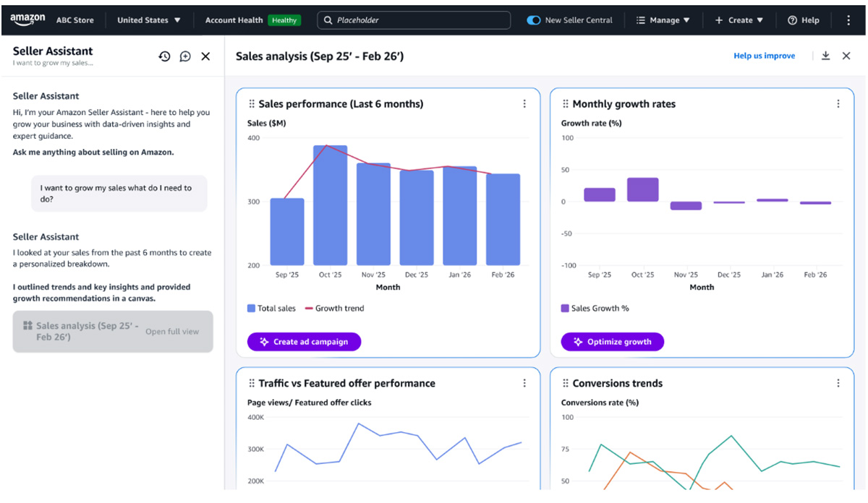Open Conversions trends card options menu

click(x=838, y=384)
